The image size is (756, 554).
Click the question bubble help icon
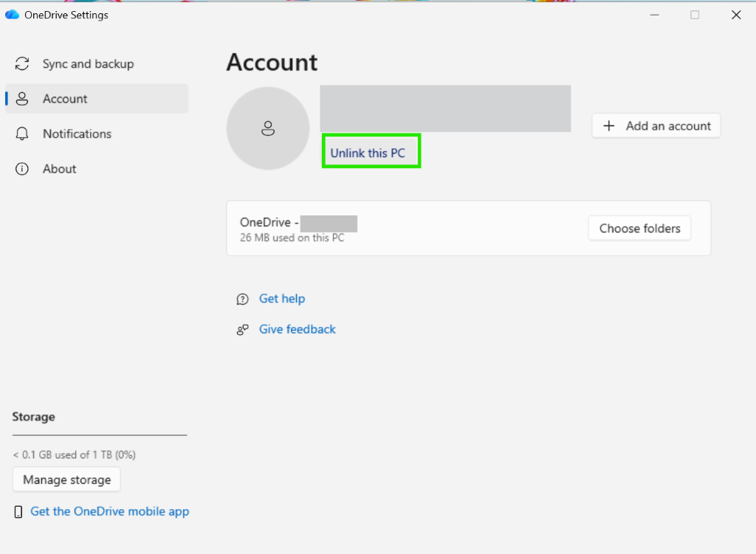(x=242, y=299)
